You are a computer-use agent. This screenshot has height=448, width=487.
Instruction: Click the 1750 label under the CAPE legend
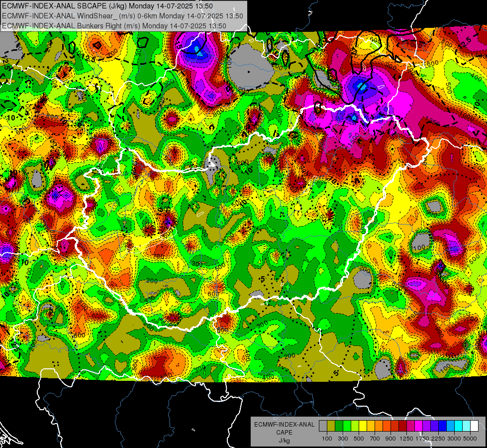point(422,439)
